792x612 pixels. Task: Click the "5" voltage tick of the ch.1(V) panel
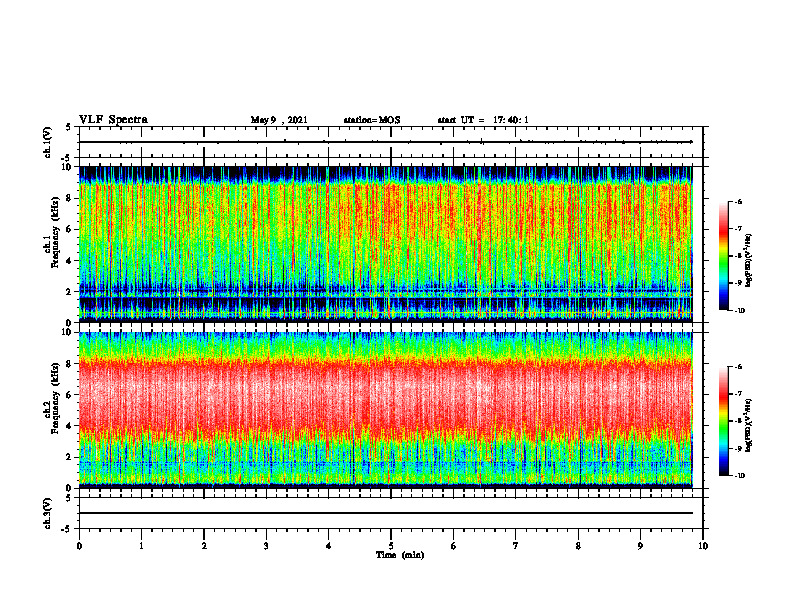tap(69, 127)
